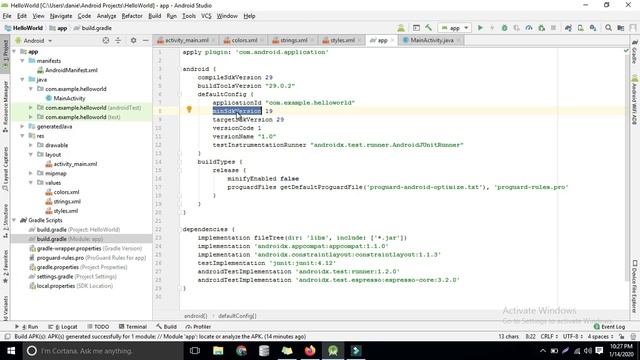Click the grayed-out Stop button in the toolbar
Screen dimensions: 640x360
(553, 28)
